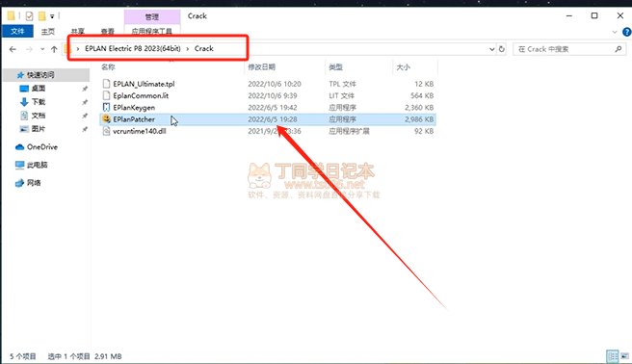Open 文档 (Documents) in the sidebar

[39, 116]
